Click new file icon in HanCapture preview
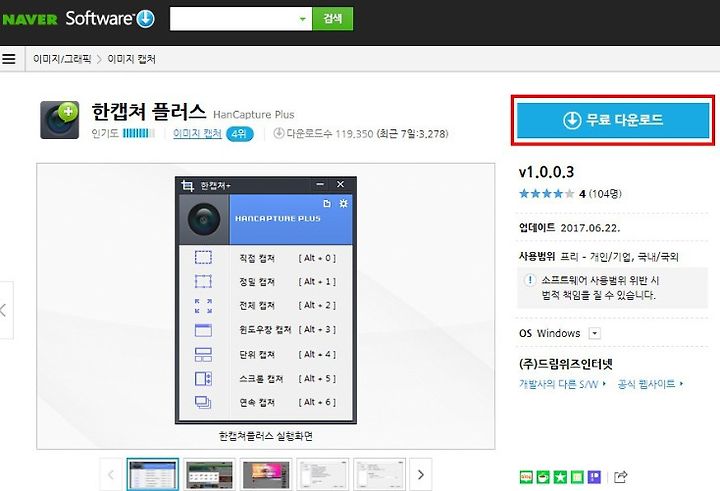The image size is (720, 491). pos(327,203)
